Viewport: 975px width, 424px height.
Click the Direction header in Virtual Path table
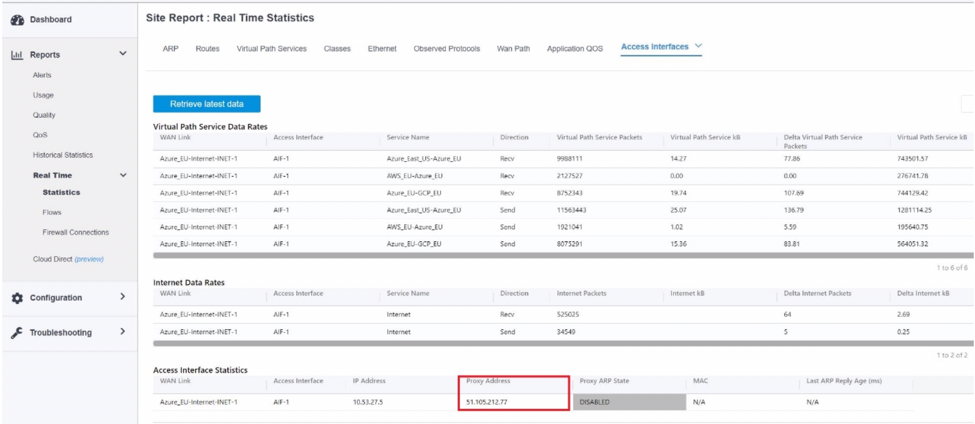tap(514, 137)
